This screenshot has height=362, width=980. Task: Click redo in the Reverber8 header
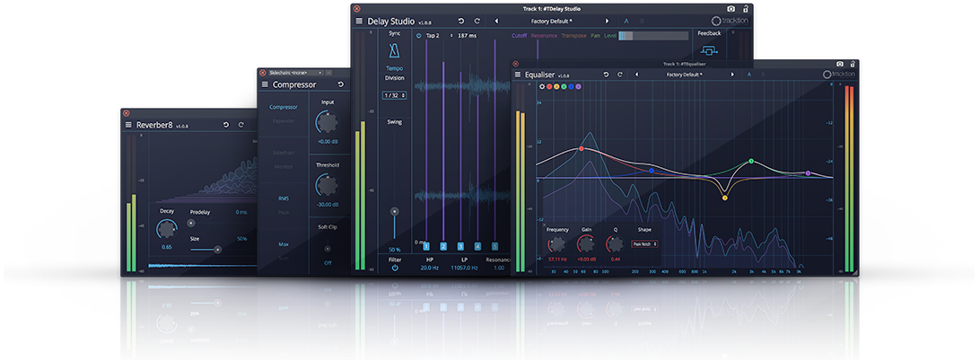click(241, 125)
